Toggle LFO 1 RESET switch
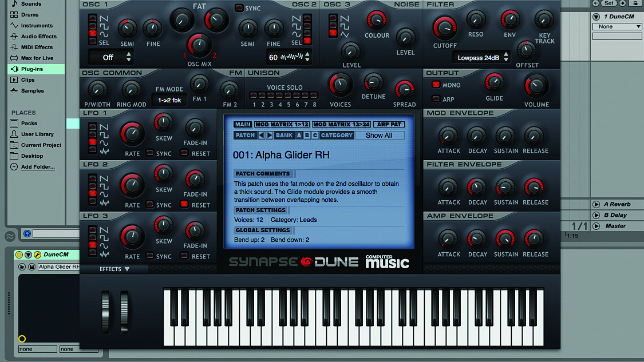Image resolution: width=644 pixels, height=362 pixels. (x=184, y=153)
